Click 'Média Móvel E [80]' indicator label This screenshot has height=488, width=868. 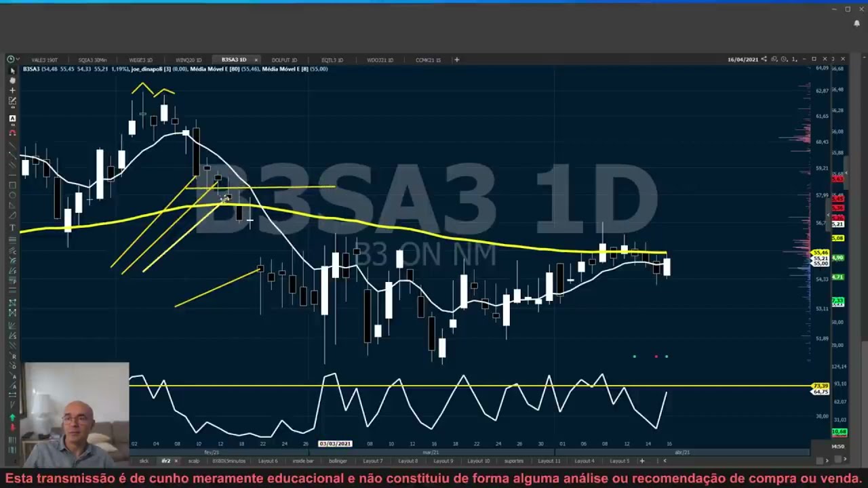coord(214,69)
